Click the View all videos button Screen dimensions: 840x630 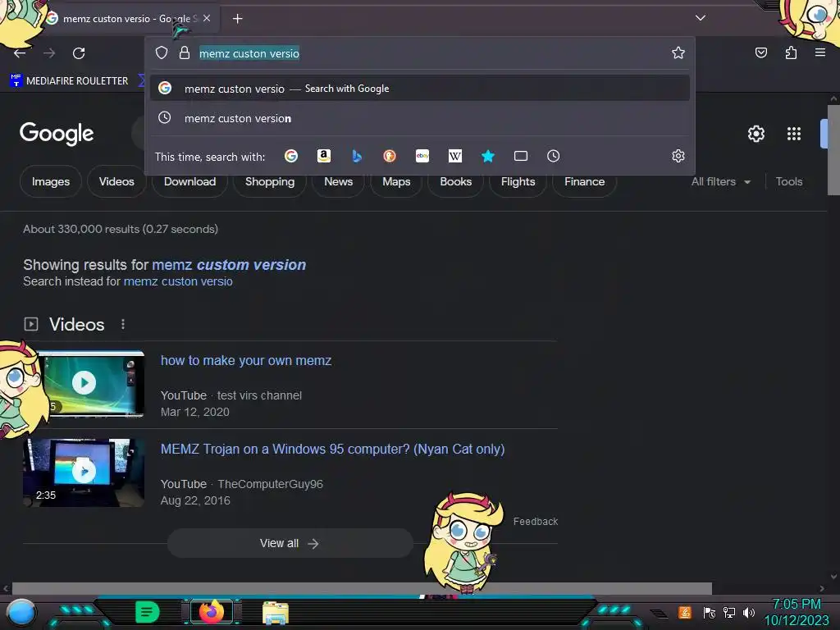[x=290, y=543]
